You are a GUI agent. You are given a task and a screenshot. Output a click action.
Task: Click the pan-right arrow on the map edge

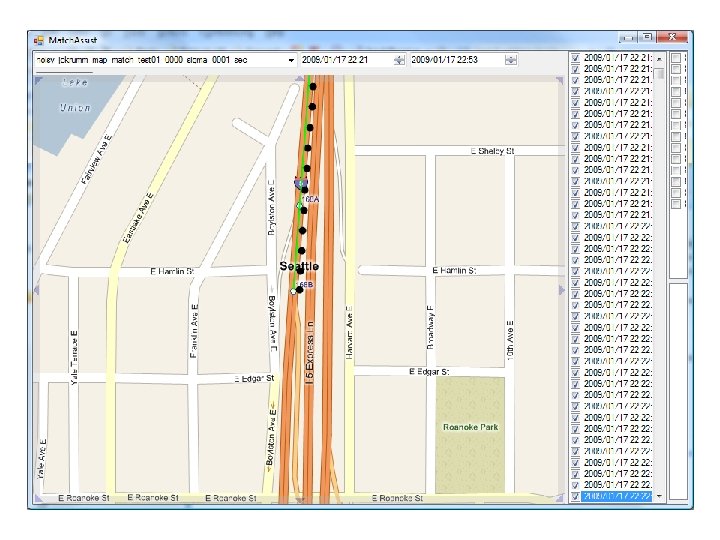click(x=561, y=290)
